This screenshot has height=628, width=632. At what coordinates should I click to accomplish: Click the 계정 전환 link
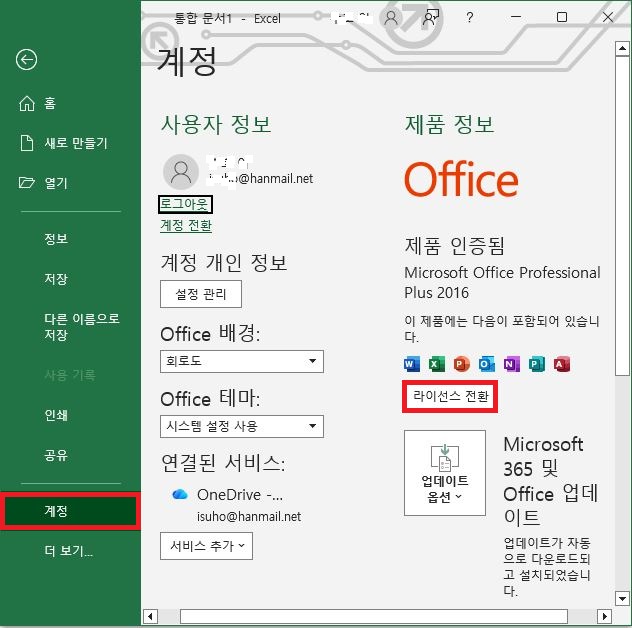coord(186,225)
